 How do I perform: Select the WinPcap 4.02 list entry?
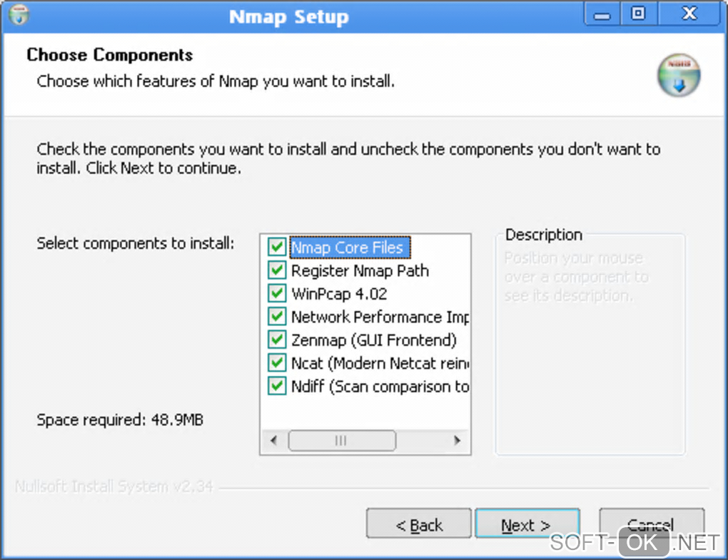pyautogui.click(x=339, y=294)
